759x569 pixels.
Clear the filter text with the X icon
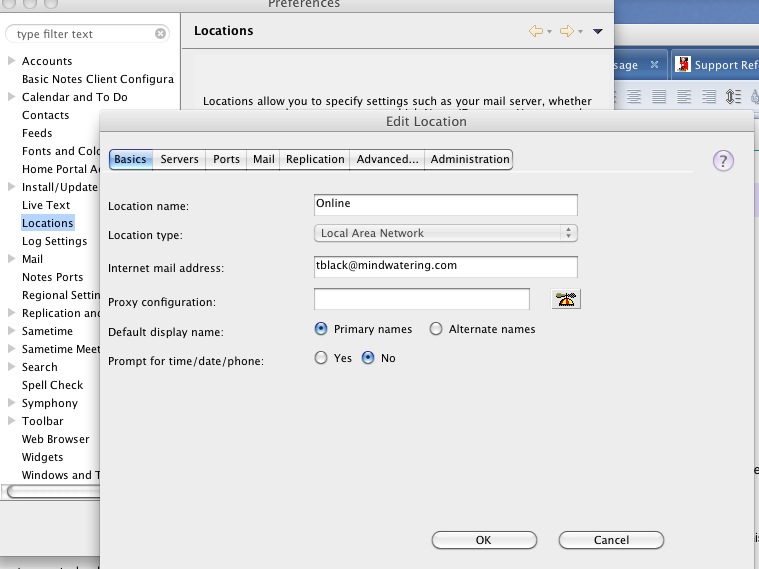click(161, 34)
